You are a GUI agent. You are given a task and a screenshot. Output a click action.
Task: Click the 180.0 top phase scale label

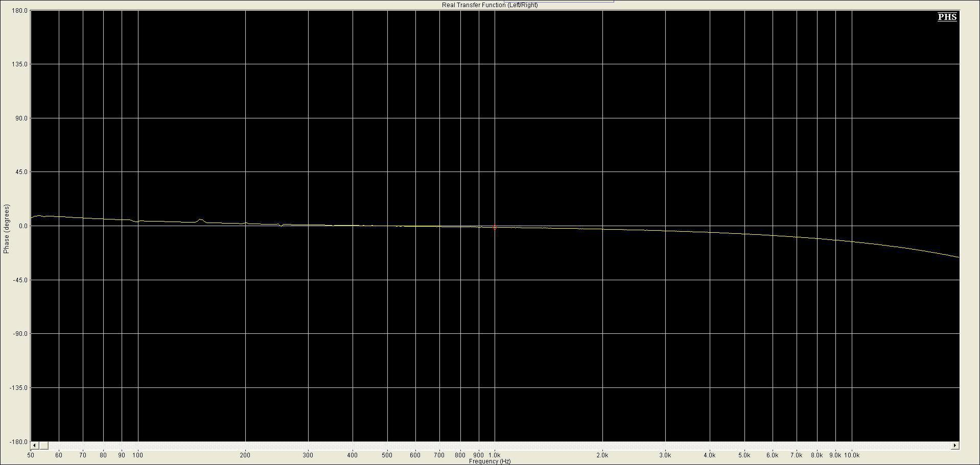coord(19,10)
